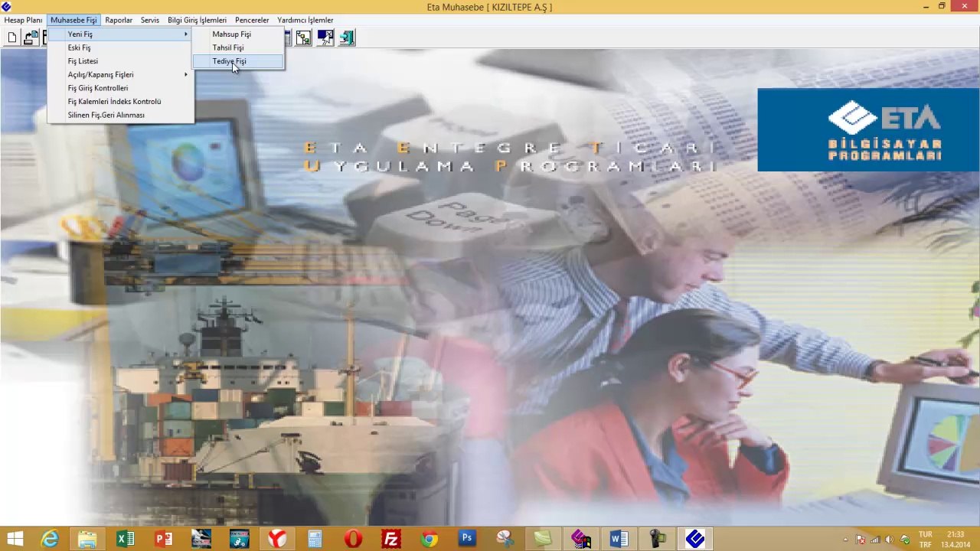
Task: Open File Explorer from the taskbar
Action: coord(87,540)
